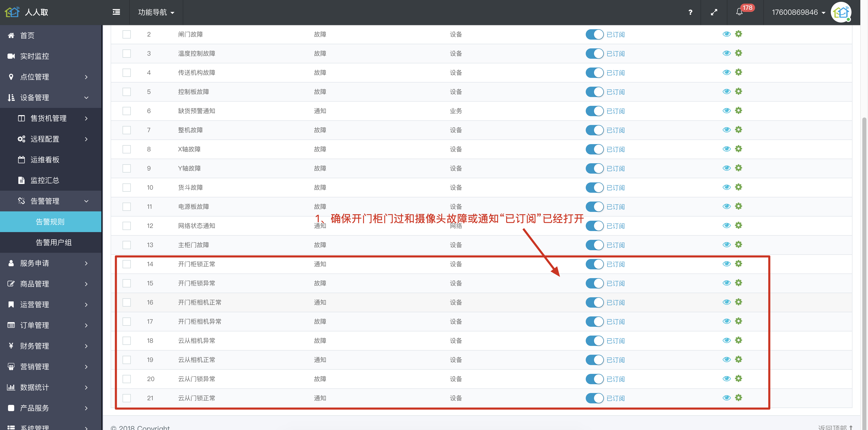Viewport: 868px width, 430px height.
Task: Toggle subscription switch for 网络状态通知
Action: coord(595,226)
